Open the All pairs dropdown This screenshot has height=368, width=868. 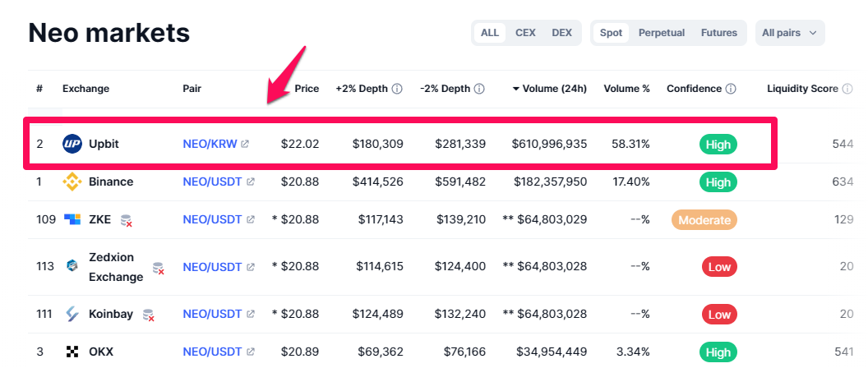pyautogui.click(x=789, y=33)
